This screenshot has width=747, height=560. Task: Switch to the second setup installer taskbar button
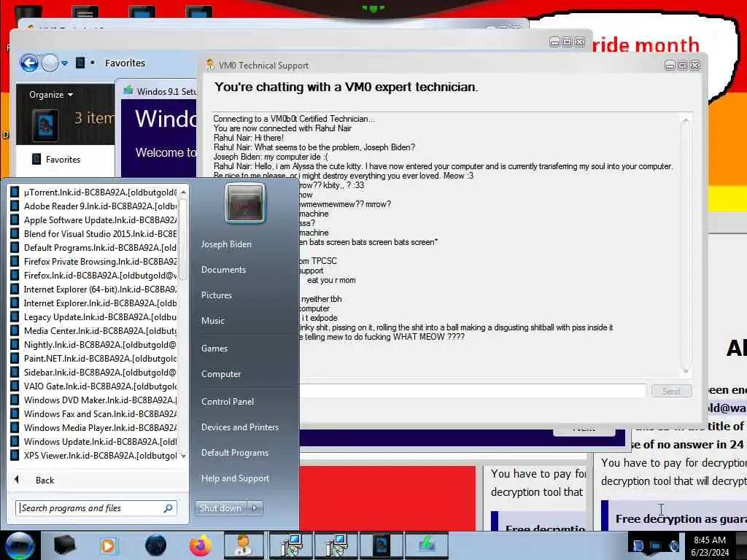point(336,545)
